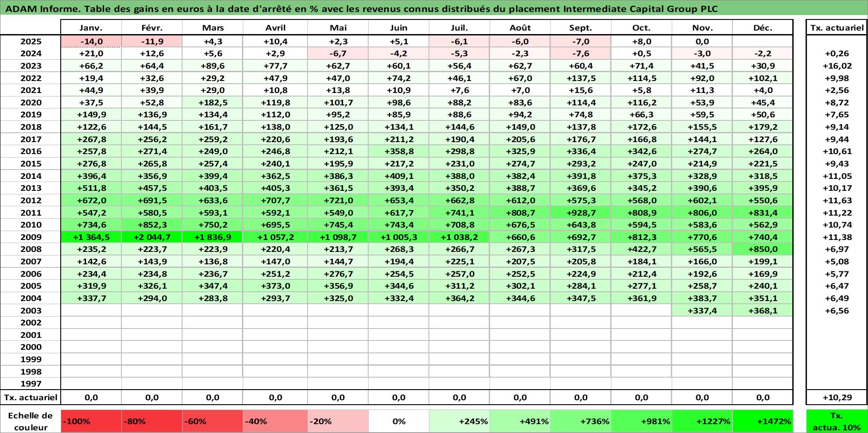868x433 pixels.
Task: Click the +852,3 cell for Févr. 2010
Action: coord(152,225)
